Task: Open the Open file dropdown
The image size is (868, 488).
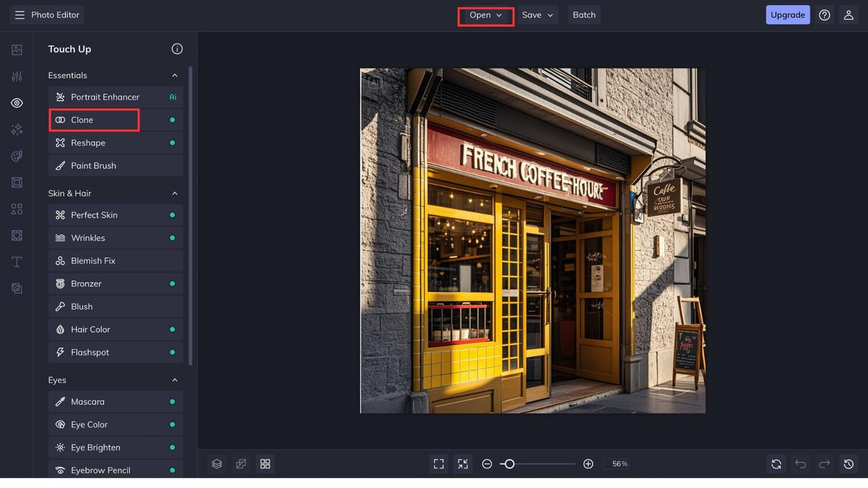Action: [486, 14]
